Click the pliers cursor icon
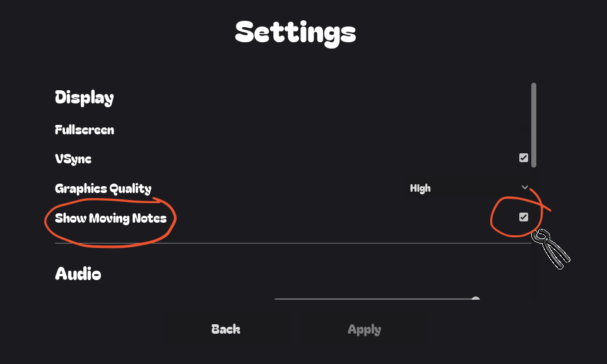 553,248
